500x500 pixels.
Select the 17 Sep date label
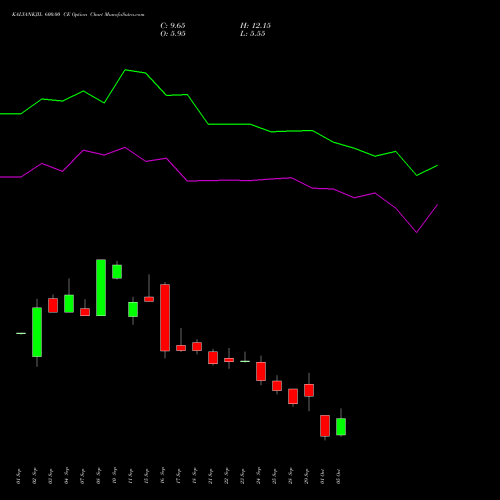coord(179,476)
